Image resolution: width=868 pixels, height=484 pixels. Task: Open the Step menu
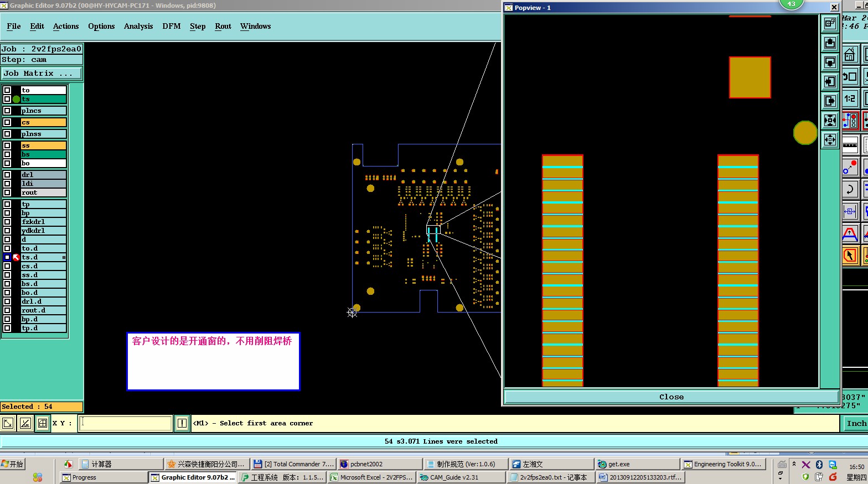198,26
